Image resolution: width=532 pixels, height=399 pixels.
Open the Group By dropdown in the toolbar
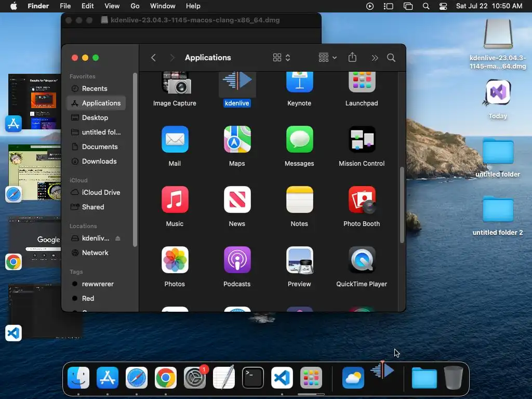[x=327, y=58]
